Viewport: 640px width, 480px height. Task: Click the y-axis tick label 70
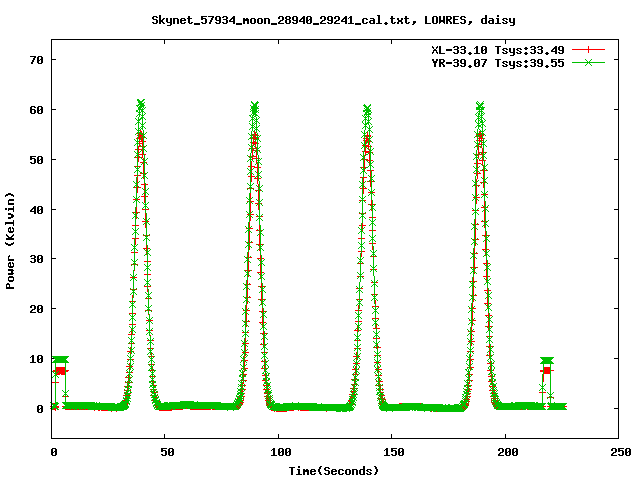coord(36,60)
